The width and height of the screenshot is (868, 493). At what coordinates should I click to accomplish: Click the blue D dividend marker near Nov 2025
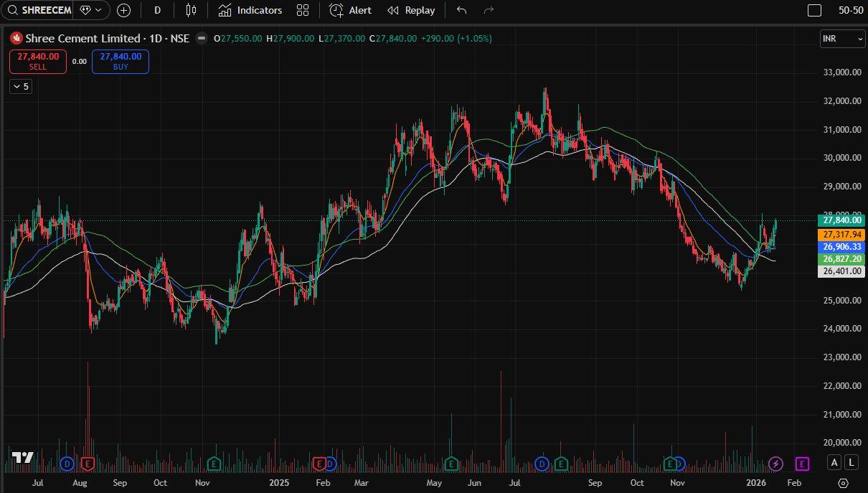[x=680, y=464]
